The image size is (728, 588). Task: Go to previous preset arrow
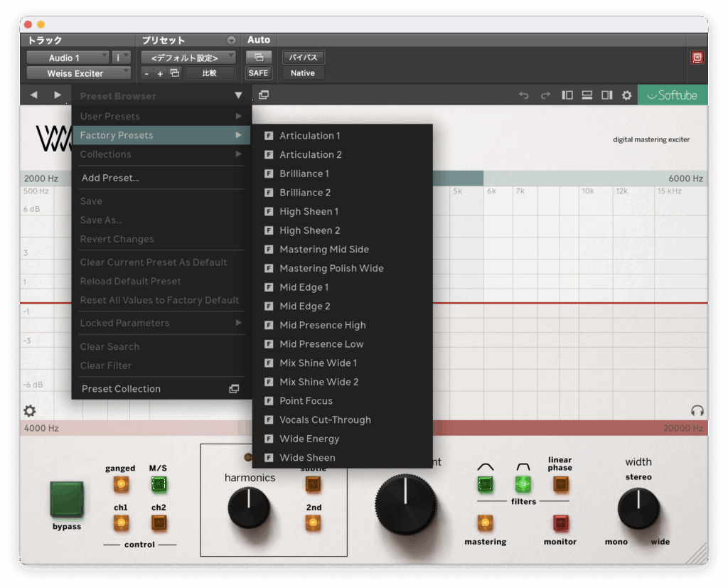tap(34, 95)
